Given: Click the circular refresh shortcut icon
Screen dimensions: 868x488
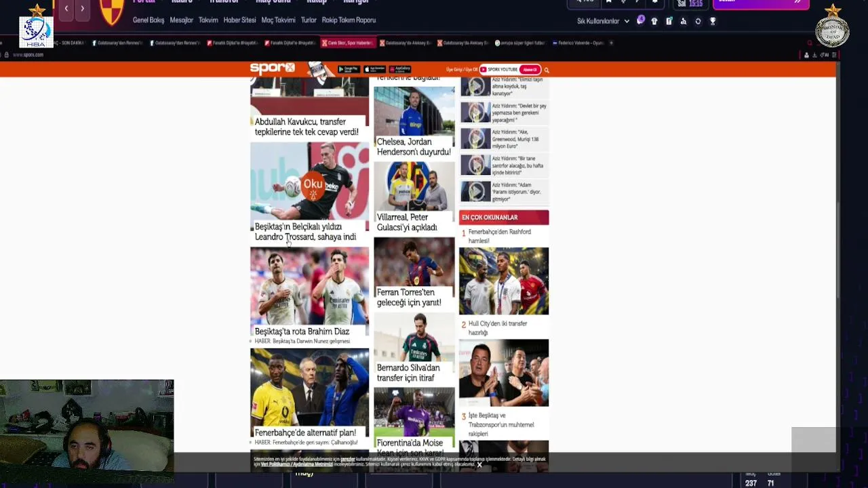Looking at the screenshot, I should 698,21.
